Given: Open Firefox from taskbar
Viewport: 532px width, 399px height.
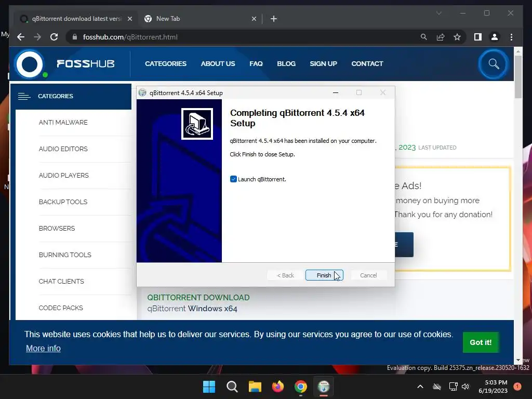Looking at the screenshot, I should point(278,387).
